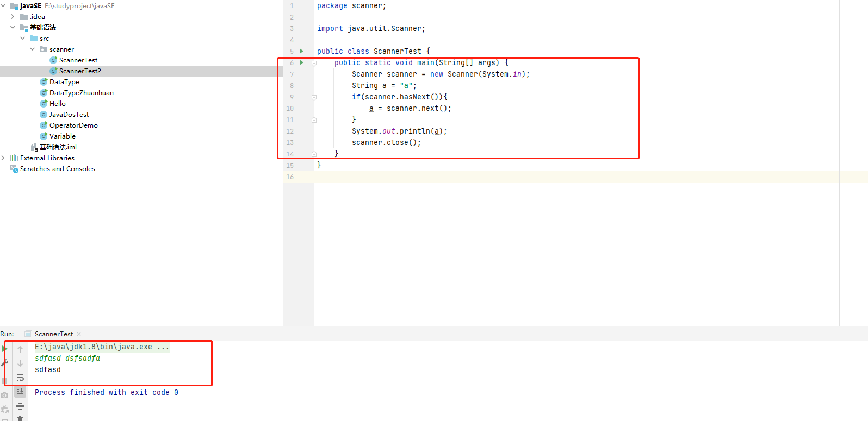Image resolution: width=868 pixels, height=421 pixels.
Task: Click the Scratches and Consoles icon
Action: pyautogui.click(x=14, y=169)
